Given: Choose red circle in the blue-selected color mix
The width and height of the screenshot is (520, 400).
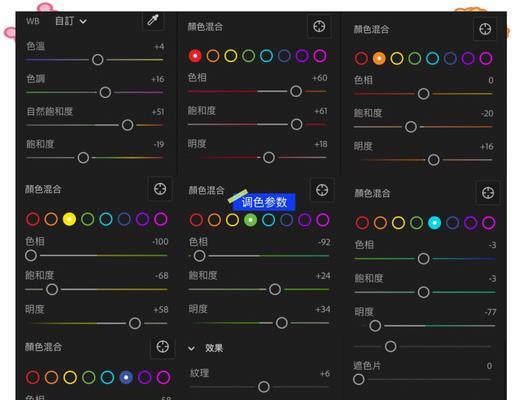Looking at the screenshot, I should [33, 377].
